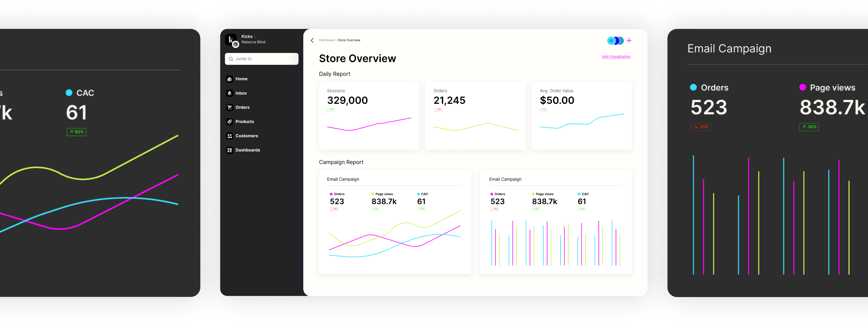The height and width of the screenshot is (326, 868).
Task: Open the Inbox bell icon
Action: click(229, 93)
